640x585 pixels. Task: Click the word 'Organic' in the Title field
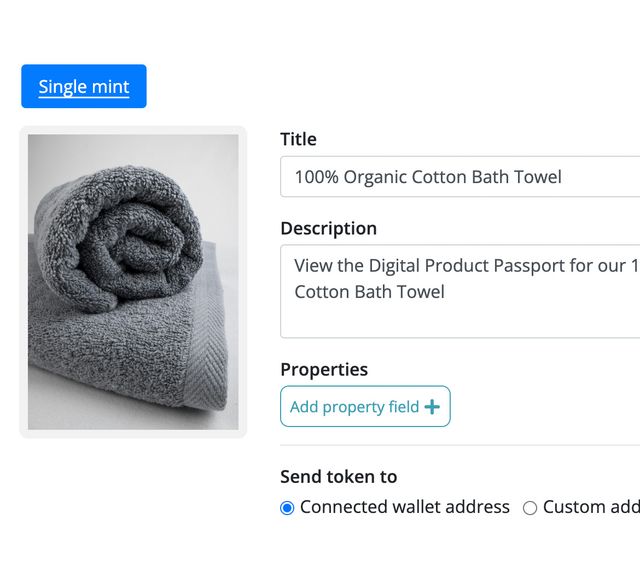[x=374, y=177]
